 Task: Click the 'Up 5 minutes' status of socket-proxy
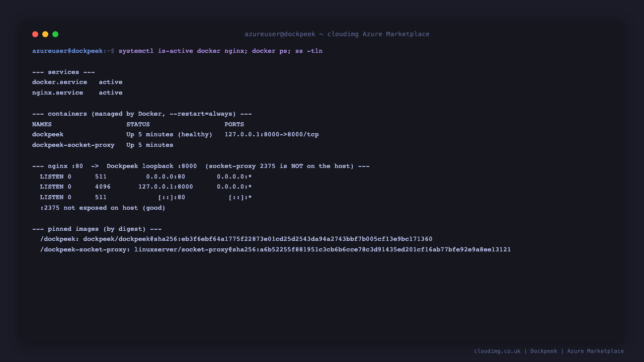(x=150, y=145)
